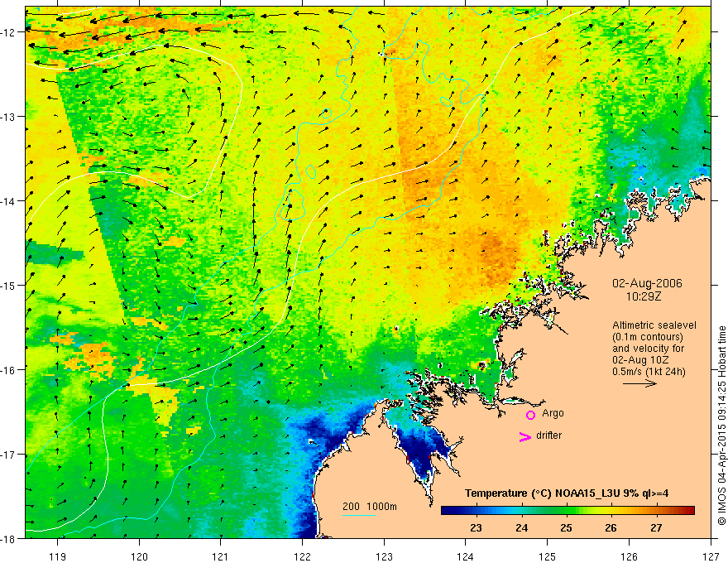This screenshot has width=728, height=563.
Task: Click the longitude axis label '122'
Action: [302, 556]
